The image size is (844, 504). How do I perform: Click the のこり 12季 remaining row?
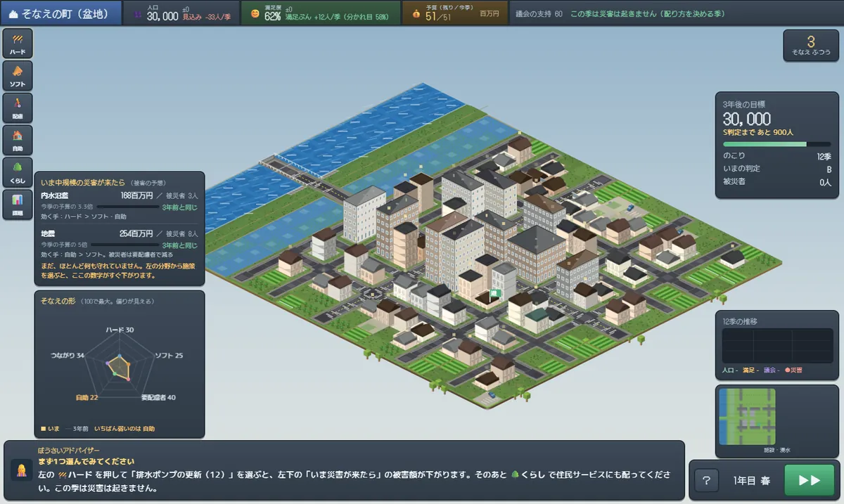pyautogui.click(x=776, y=155)
